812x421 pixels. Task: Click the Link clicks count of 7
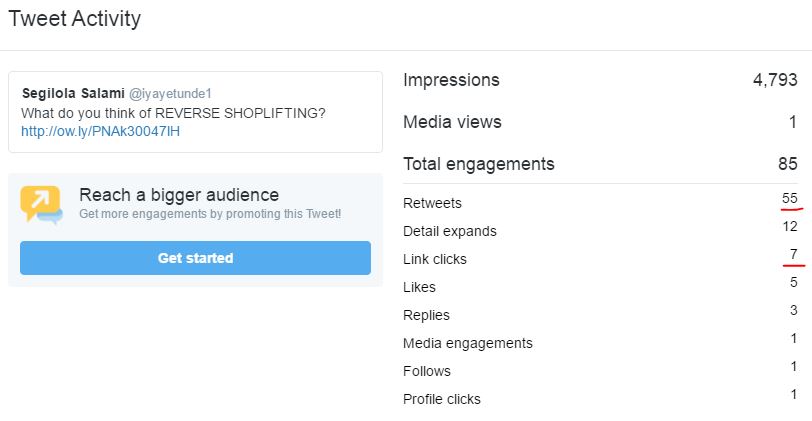tap(793, 254)
